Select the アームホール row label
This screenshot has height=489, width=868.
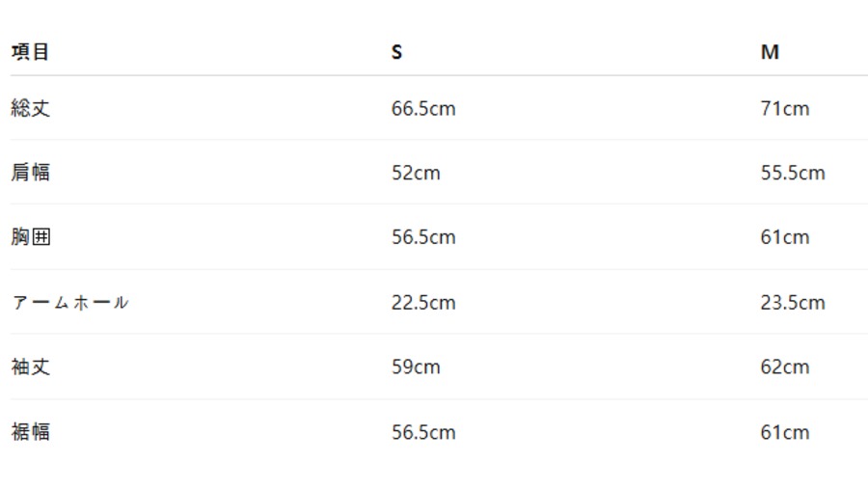69,303
